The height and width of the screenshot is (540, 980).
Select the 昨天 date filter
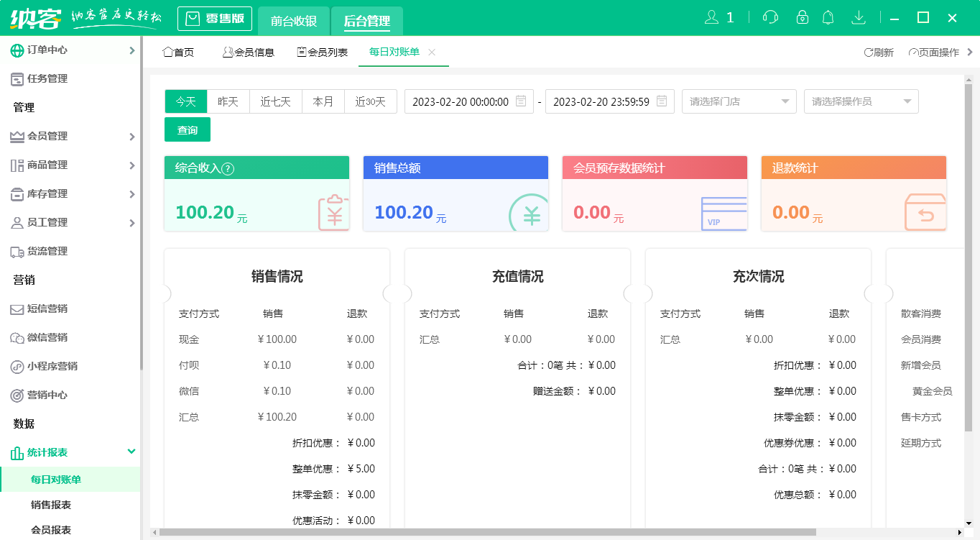pos(227,101)
